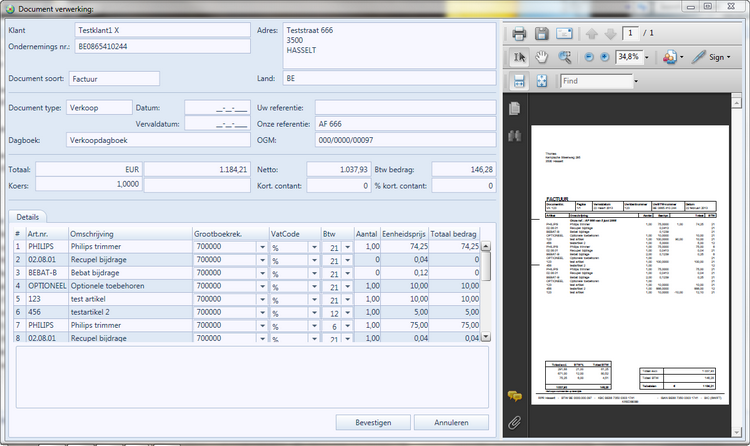Open Btw dropdown for testartikel 2 row
The image size is (750, 446).
[x=347, y=313]
